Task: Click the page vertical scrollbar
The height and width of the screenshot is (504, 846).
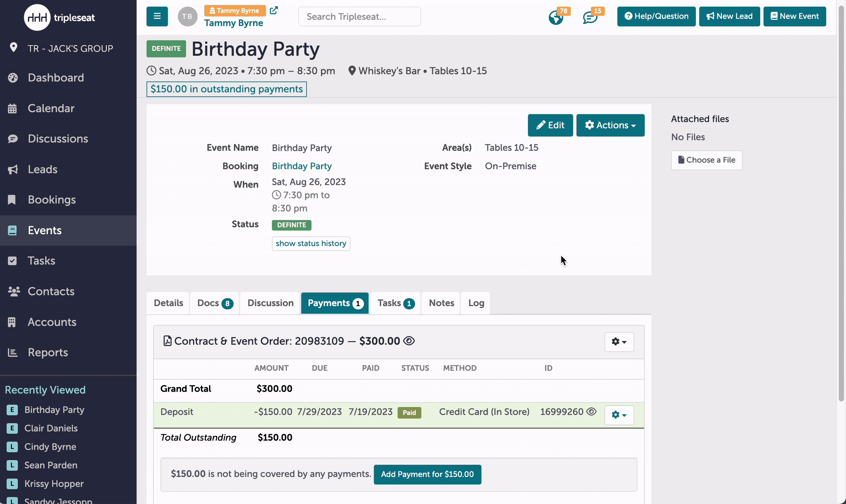Action: tap(841, 204)
